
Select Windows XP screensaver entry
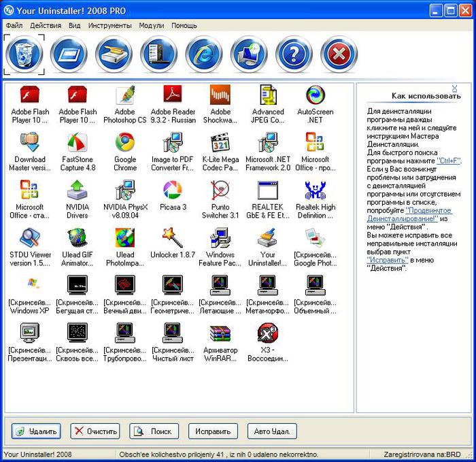pos(30,295)
